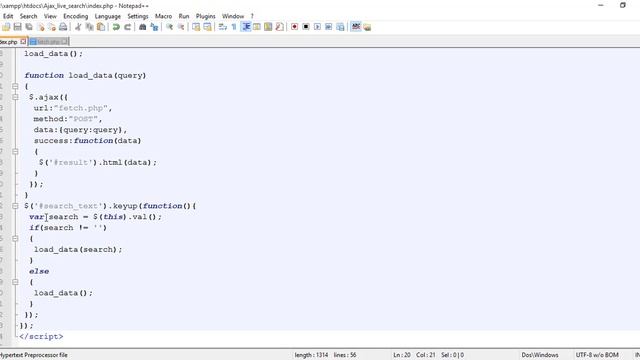Click the Paste clipboard icon

tap(101, 27)
